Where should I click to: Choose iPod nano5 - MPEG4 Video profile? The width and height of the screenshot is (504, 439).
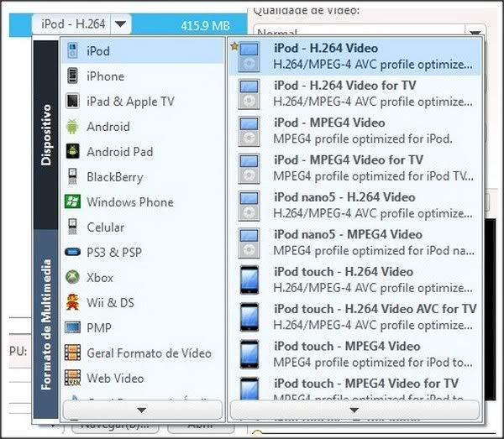354,243
